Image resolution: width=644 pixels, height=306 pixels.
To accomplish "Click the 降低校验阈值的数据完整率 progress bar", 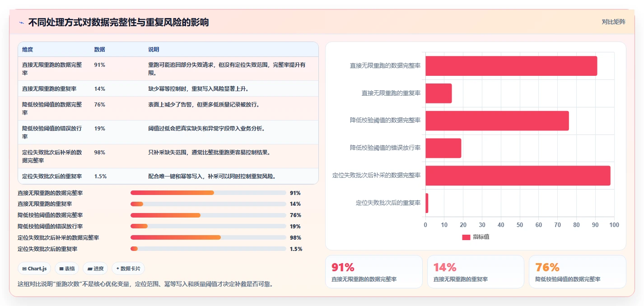I will pos(208,215).
